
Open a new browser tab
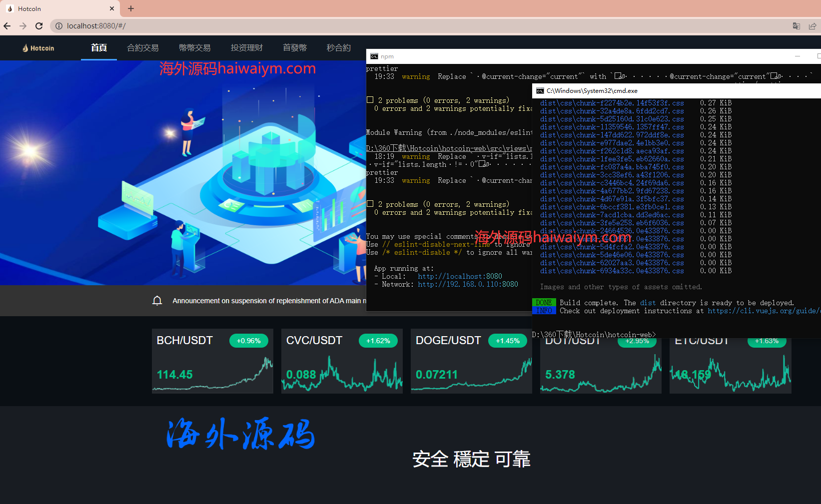[131, 8]
